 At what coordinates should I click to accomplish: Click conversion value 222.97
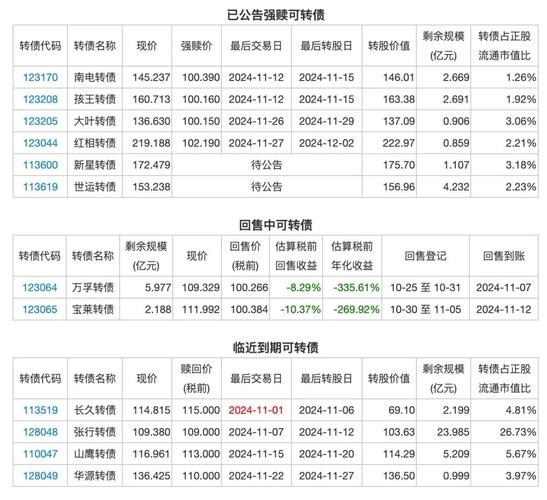click(399, 143)
